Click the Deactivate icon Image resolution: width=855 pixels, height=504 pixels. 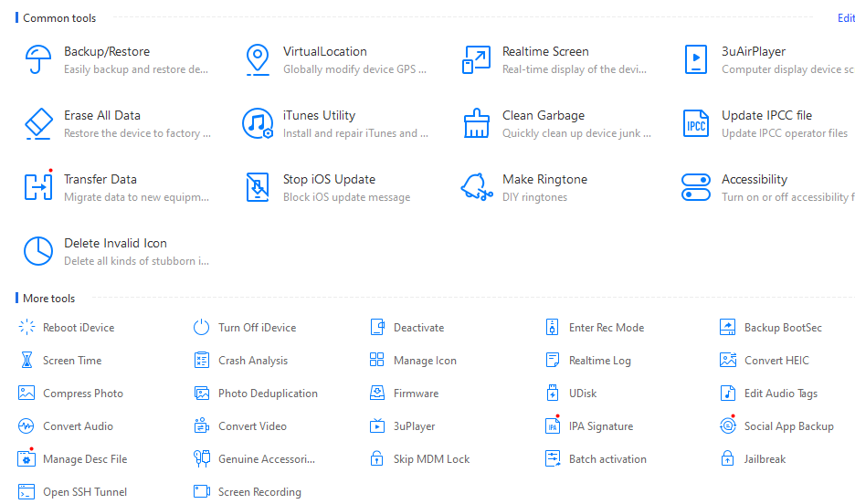click(376, 327)
